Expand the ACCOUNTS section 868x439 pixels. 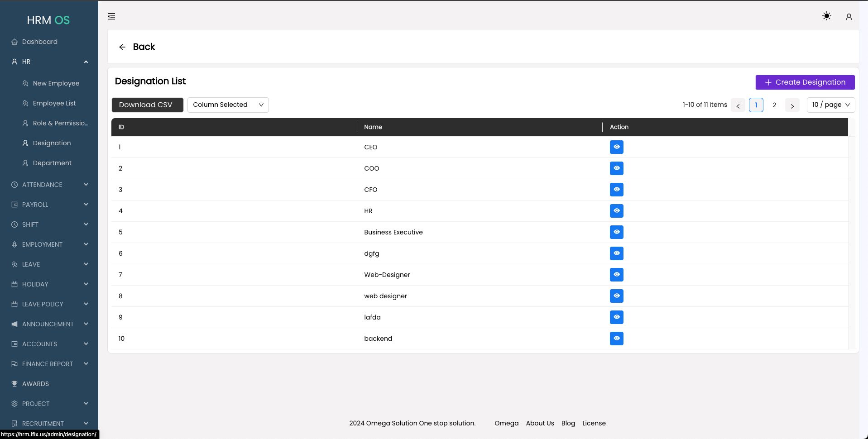point(86,344)
